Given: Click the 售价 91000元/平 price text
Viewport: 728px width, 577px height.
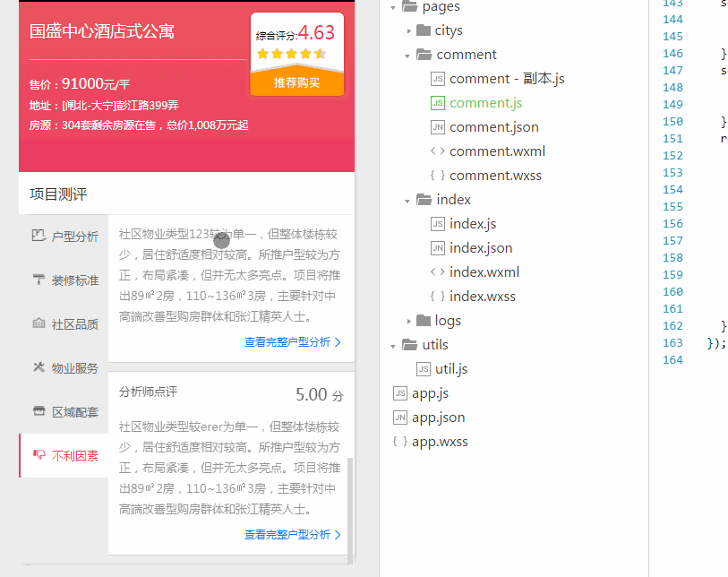Looking at the screenshot, I should click(x=80, y=83).
